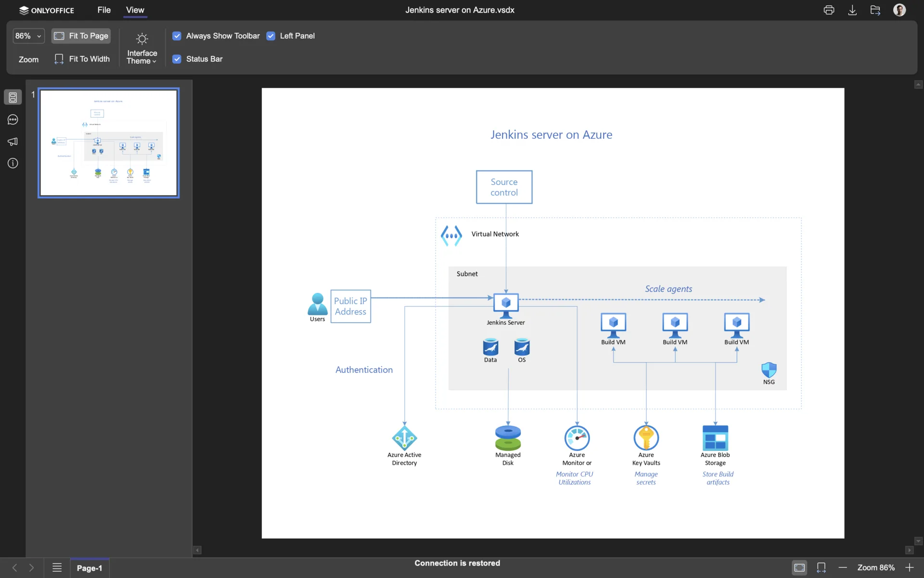The image size is (924, 578).
Task: Uncheck Always Show Toolbar checkbox
Action: [x=177, y=36]
